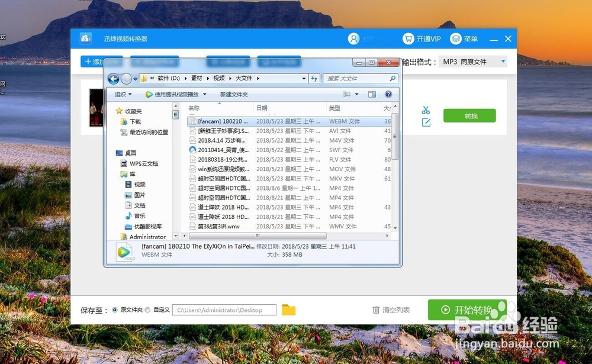This screenshot has height=364, width=592.
Task: Click the yellow folder icon beside save path
Action: pyautogui.click(x=289, y=309)
